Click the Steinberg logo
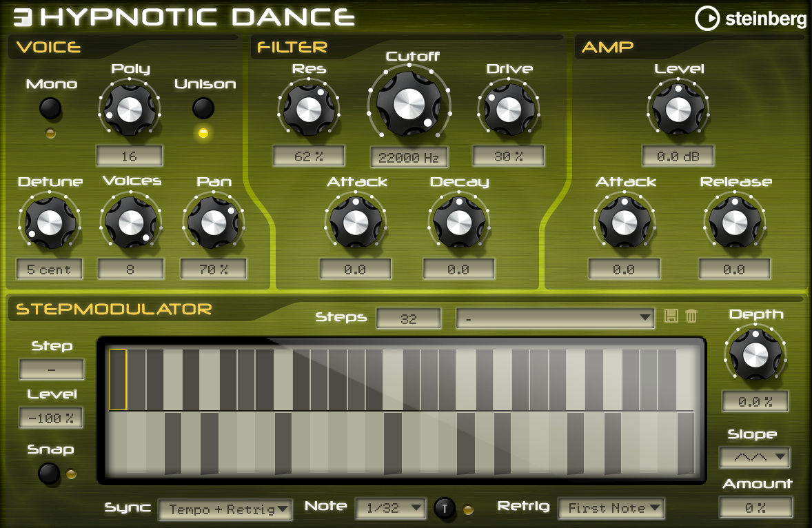812x528 pixels. click(x=751, y=19)
